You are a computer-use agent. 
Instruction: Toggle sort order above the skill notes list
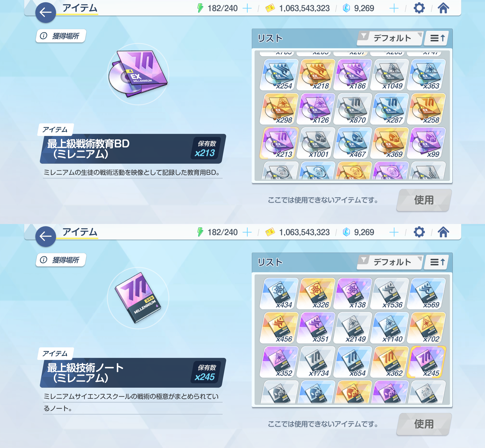click(438, 262)
